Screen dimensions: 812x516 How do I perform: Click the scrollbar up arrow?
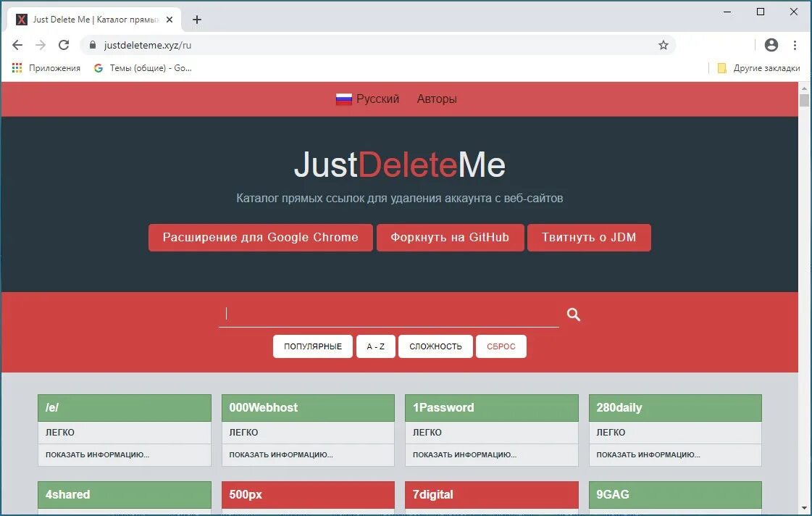click(804, 88)
